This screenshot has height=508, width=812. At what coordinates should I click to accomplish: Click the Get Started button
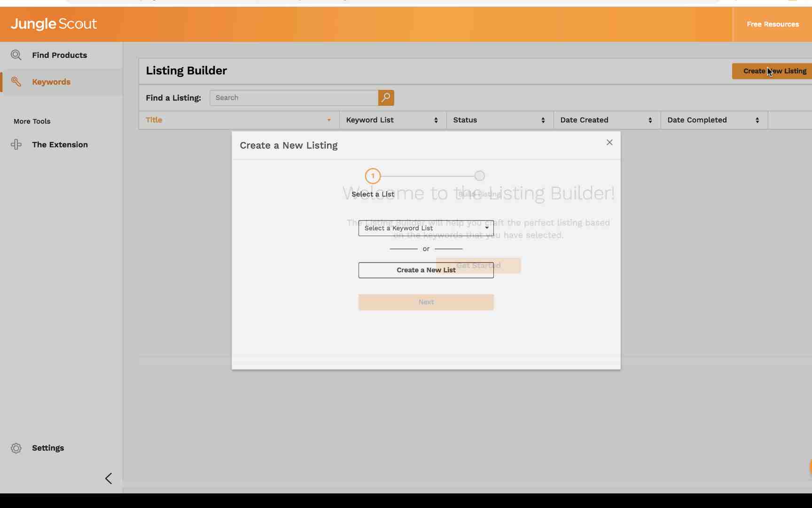click(x=478, y=266)
